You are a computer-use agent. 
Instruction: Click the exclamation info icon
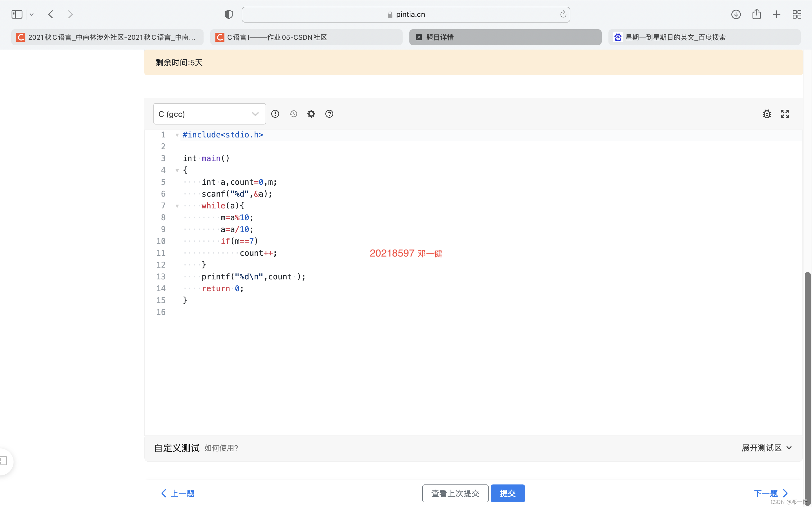click(x=275, y=114)
